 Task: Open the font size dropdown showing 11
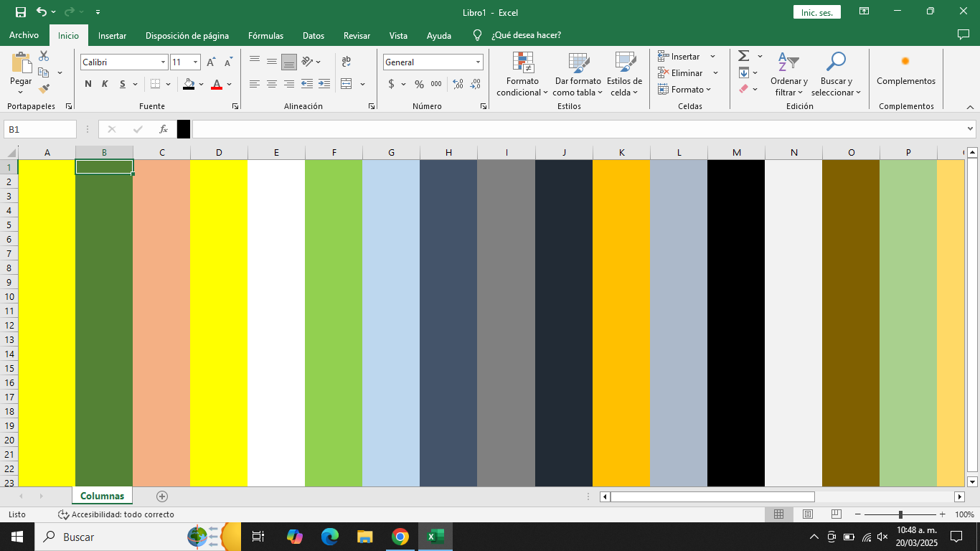tap(195, 62)
